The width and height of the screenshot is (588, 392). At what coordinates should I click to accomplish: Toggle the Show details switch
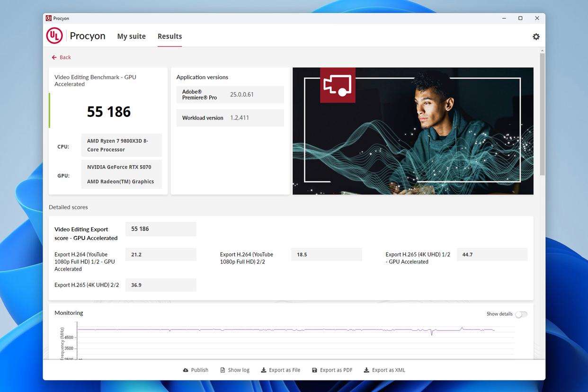(521, 314)
